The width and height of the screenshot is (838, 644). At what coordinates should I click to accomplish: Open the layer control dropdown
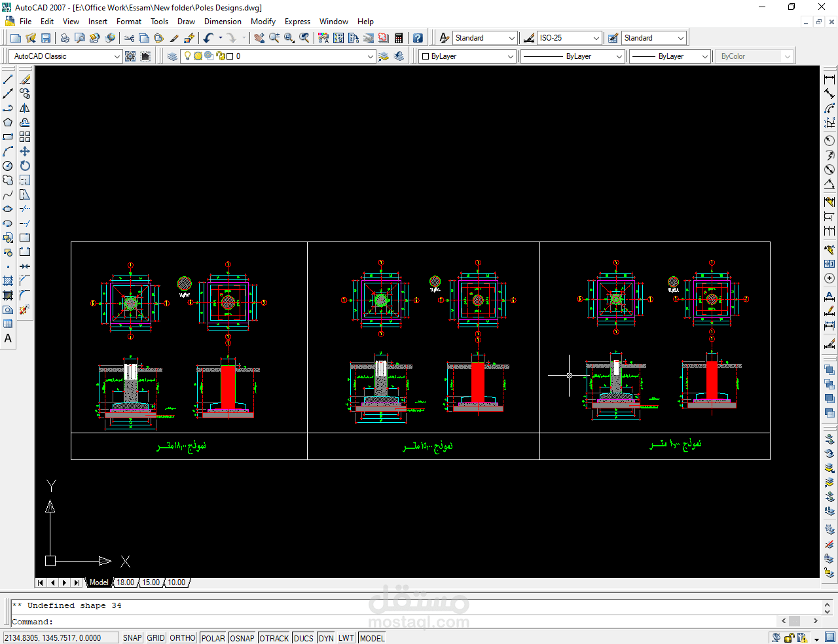[x=278, y=56]
